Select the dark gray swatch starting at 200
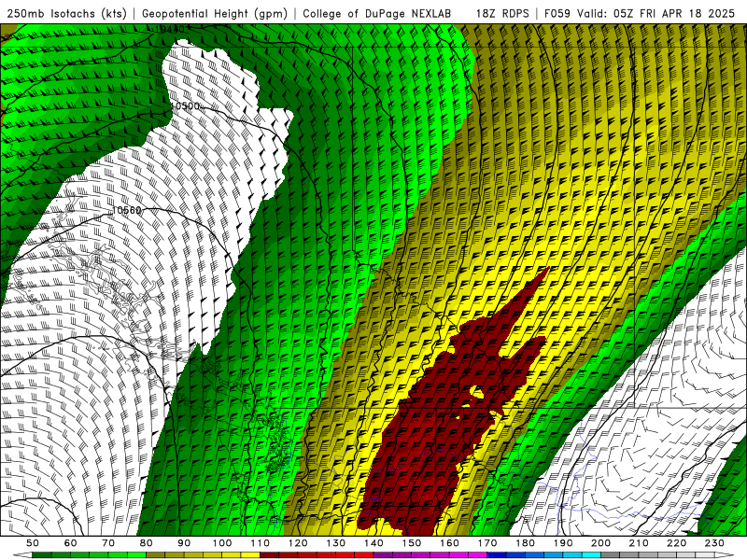This screenshot has height=560, width=747. (611, 555)
